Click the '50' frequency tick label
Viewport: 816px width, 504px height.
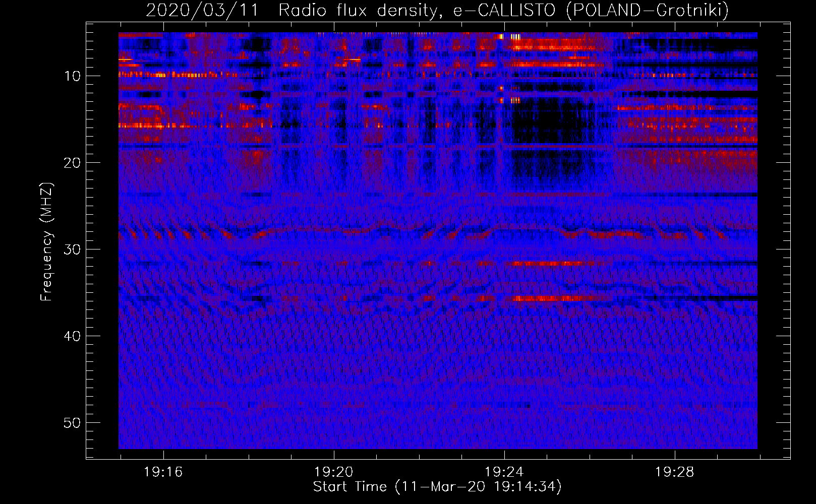point(72,423)
